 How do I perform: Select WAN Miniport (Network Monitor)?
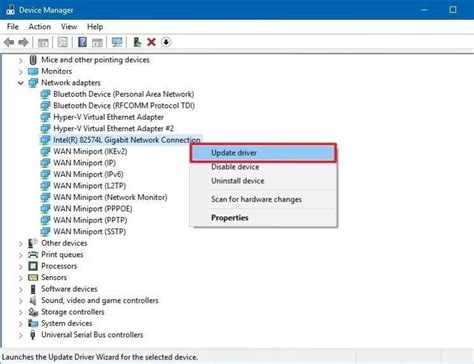tap(110, 197)
